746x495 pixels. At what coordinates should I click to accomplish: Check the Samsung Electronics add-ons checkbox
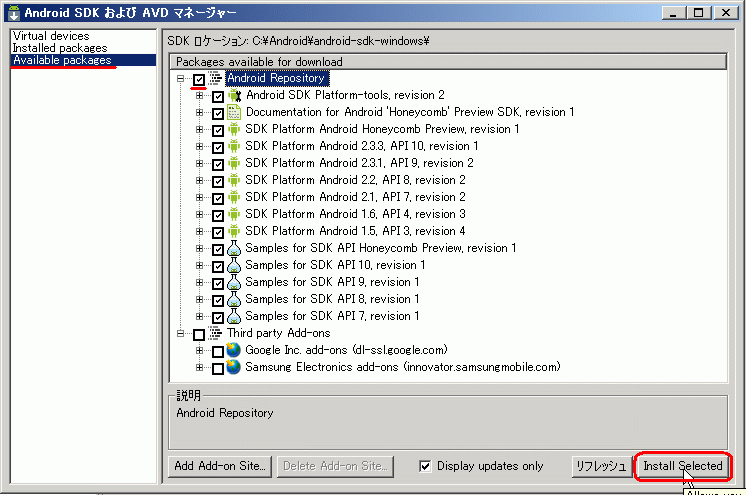pyautogui.click(x=218, y=369)
